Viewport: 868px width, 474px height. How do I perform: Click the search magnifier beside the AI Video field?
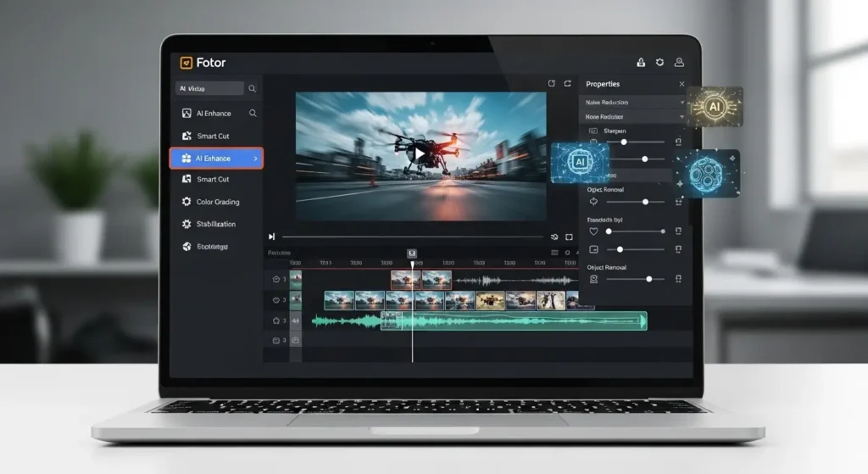pyautogui.click(x=252, y=88)
